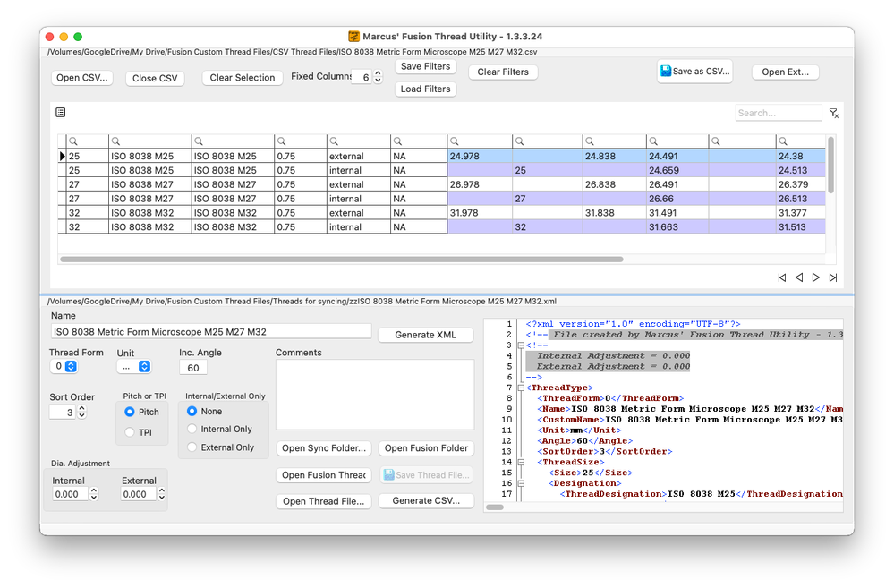Go to next record arrow

point(816,277)
